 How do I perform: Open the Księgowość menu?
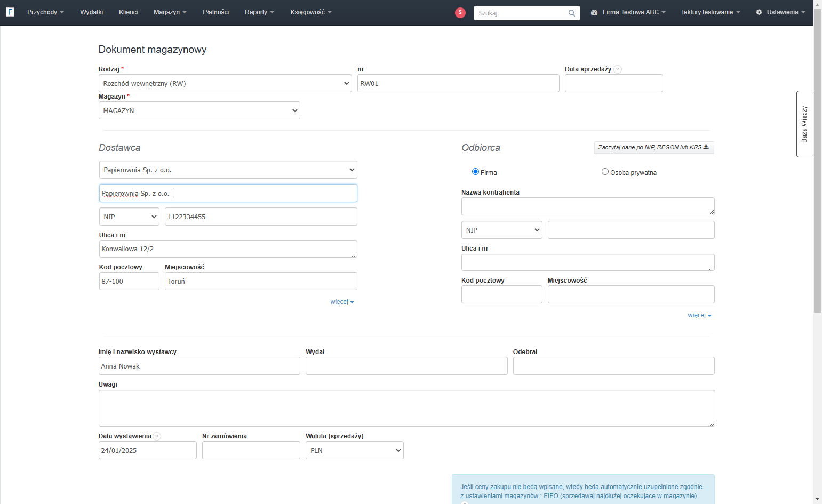(311, 12)
